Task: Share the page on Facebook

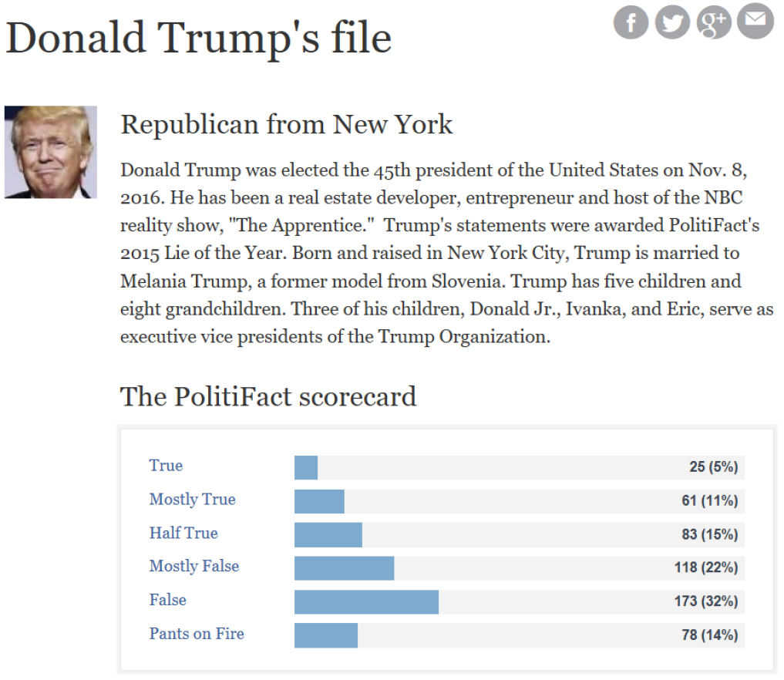Action: point(631,22)
